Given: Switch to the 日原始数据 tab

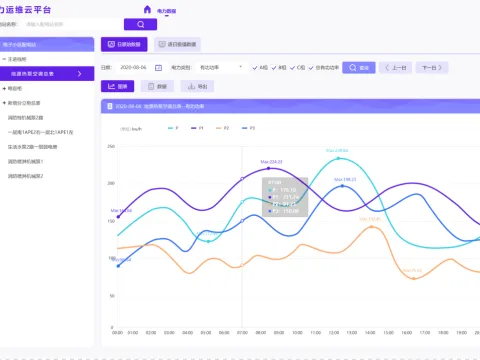Looking at the screenshot, I should [x=124, y=44].
